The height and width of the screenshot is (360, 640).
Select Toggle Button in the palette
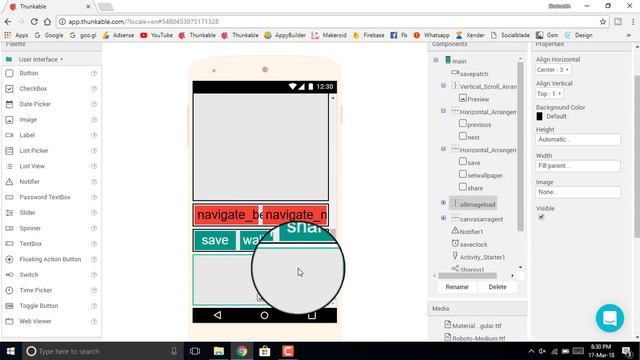[x=39, y=306]
